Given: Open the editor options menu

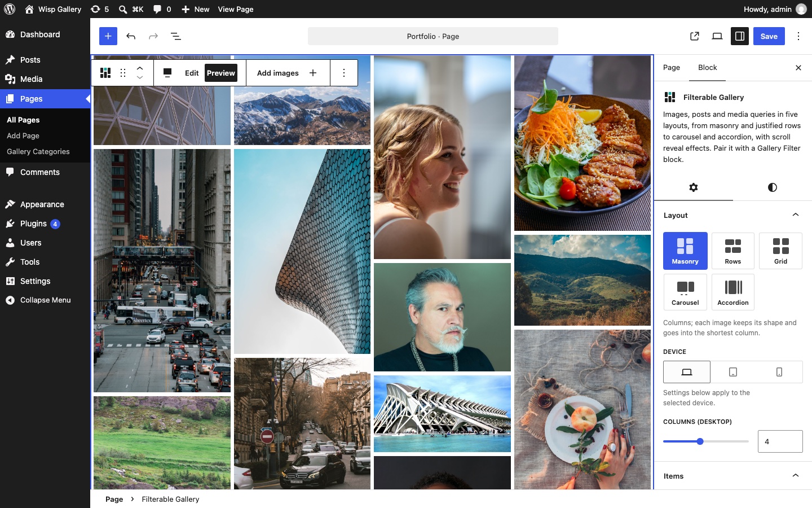Looking at the screenshot, I should (x=798, y=36).
